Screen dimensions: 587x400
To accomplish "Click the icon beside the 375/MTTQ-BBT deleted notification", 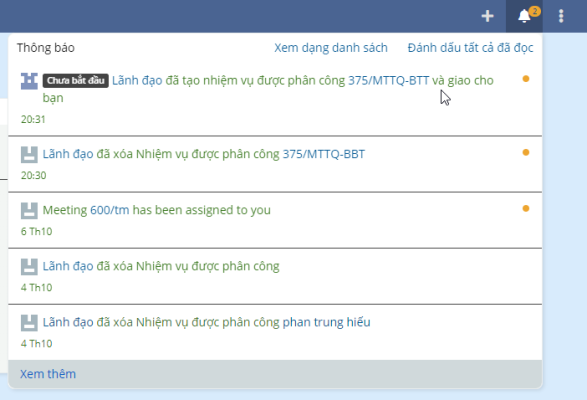I will 29,155.
